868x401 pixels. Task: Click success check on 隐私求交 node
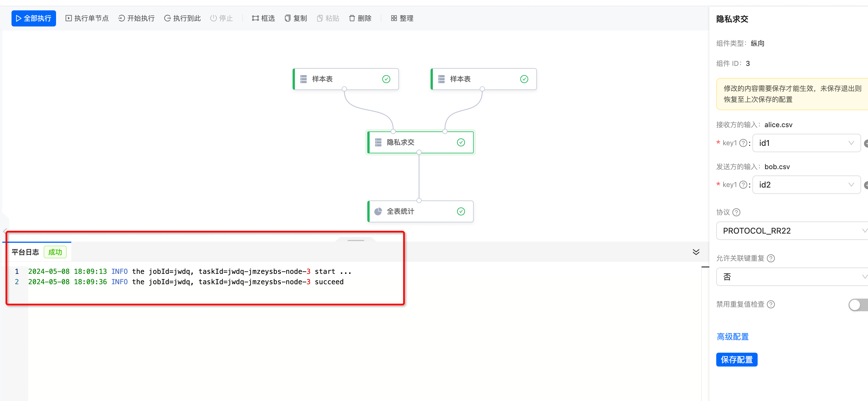click(461, 142)
